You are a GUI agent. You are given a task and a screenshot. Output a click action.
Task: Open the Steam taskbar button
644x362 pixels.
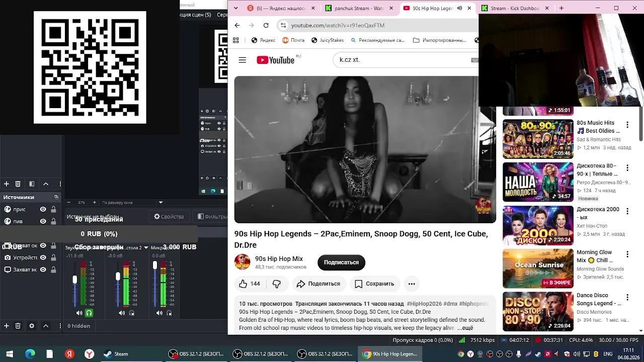(116, 354)
